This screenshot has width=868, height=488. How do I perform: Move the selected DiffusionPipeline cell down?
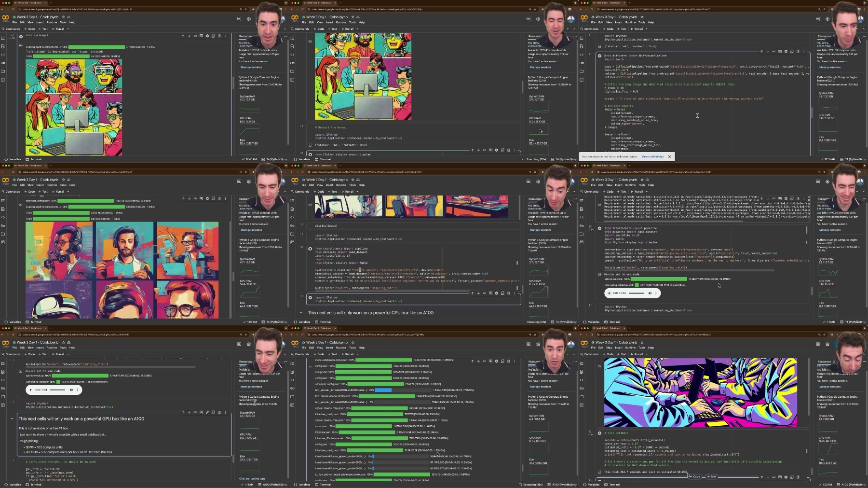[x=768, y=51]
